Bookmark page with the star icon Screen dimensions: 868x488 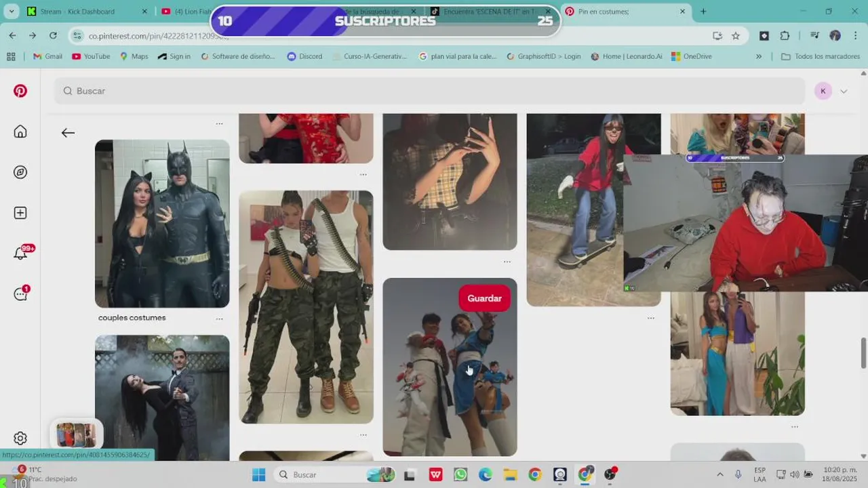pos(736,36)
